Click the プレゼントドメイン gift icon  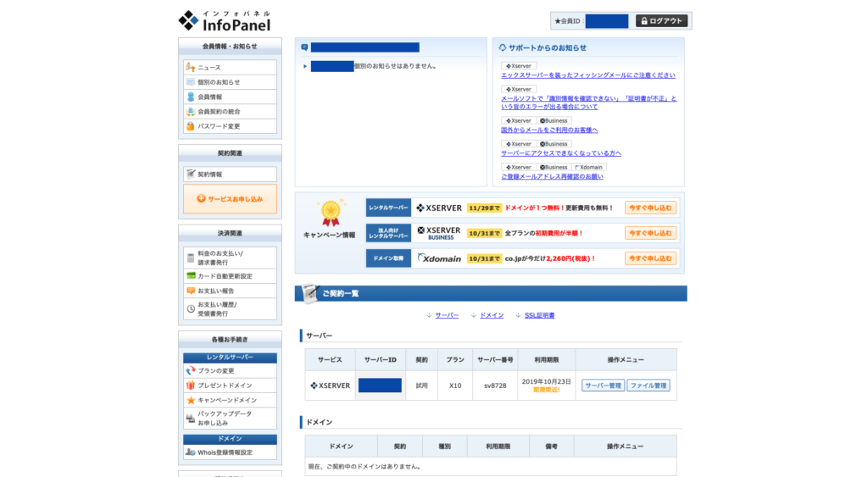tap(191, 385)
